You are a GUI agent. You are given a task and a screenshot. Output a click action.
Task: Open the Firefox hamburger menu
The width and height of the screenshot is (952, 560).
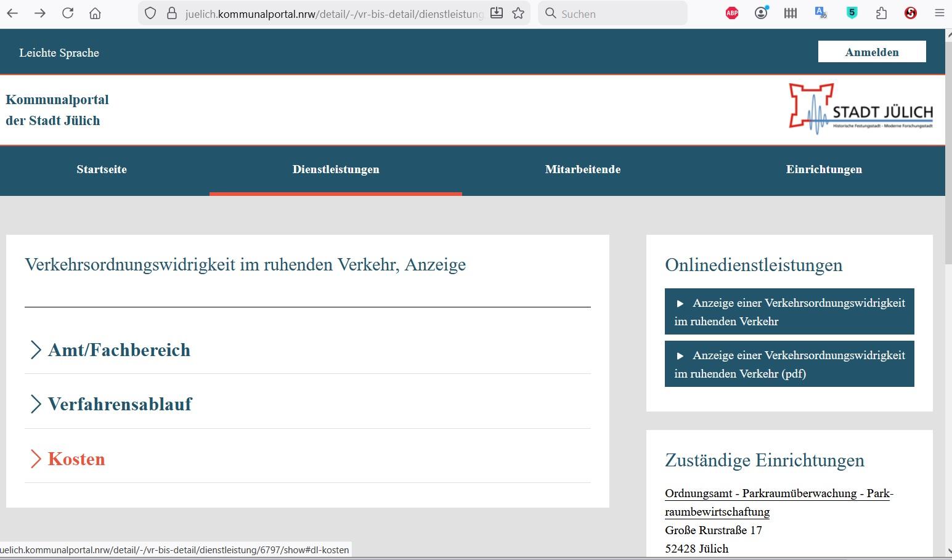coord(939,13)
